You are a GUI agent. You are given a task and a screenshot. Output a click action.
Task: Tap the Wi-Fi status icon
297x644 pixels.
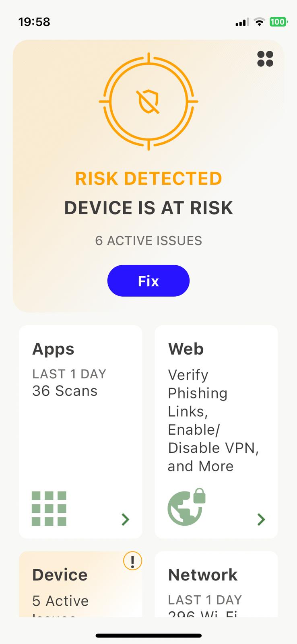pyautogui.click(x=260, y=22)
